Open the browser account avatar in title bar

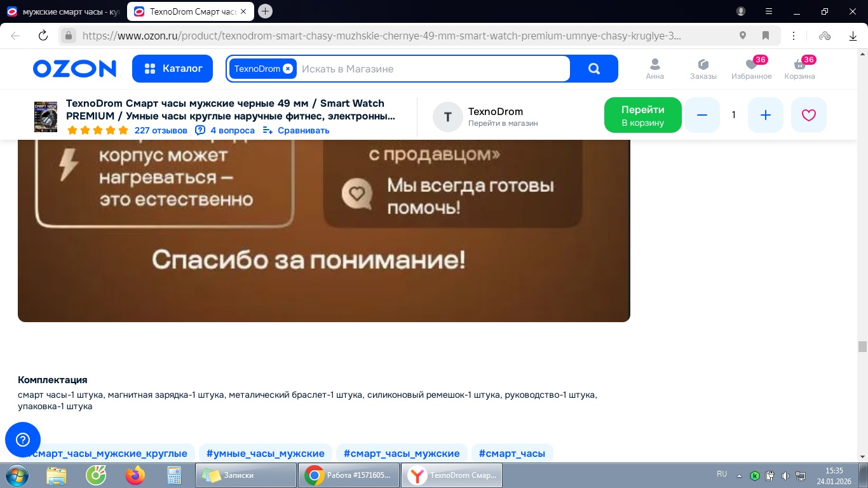741,11
